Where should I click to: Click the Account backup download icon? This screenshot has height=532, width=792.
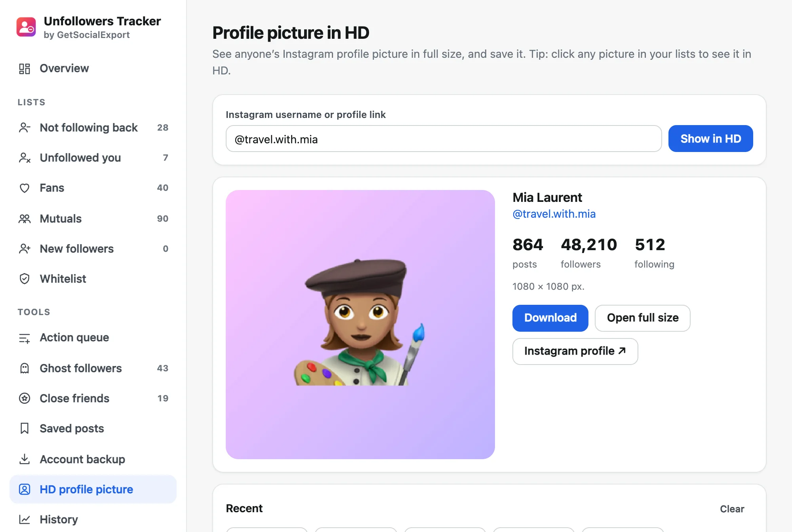(25, 459)
